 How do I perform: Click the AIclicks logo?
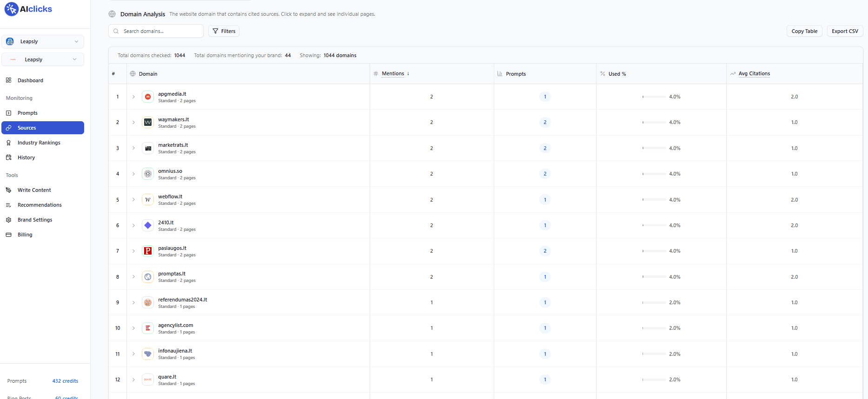point(28,9)
